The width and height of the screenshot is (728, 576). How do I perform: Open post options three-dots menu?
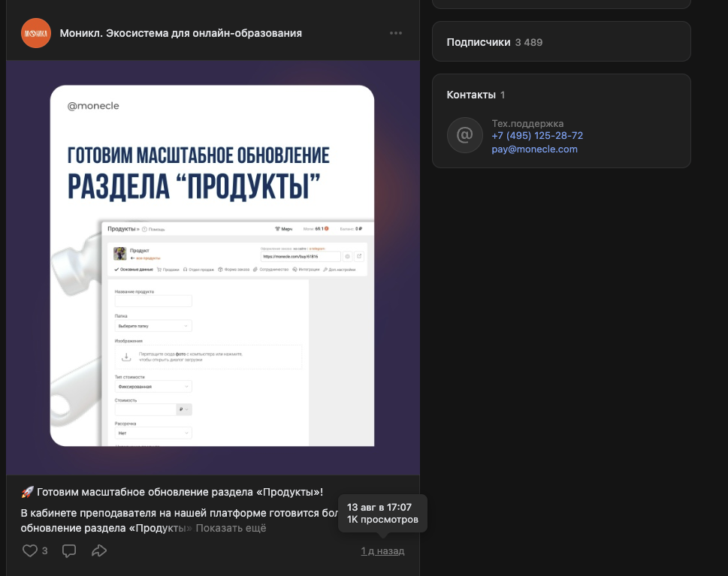396,33
